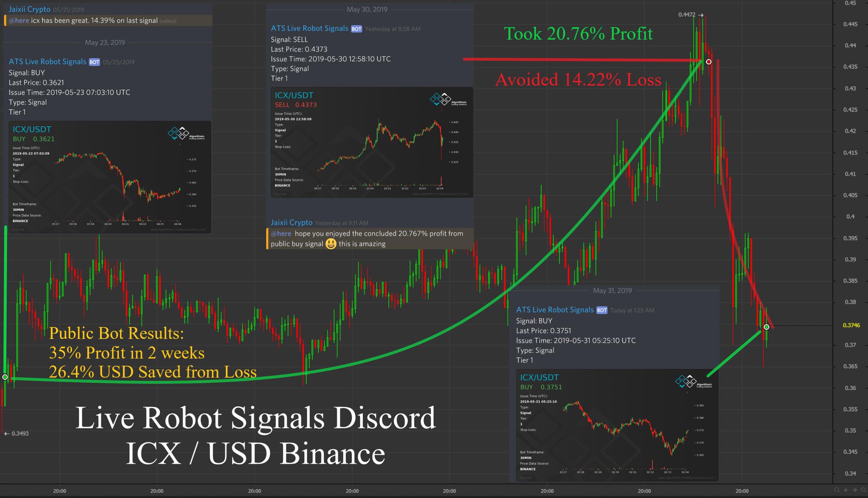Click 'Signal: BUY' text in May 23 message

click(x=27, y=73)
